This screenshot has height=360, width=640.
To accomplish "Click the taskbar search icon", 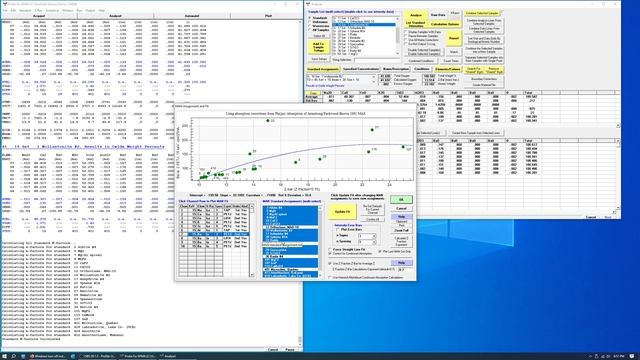I will tap(13, 356).
